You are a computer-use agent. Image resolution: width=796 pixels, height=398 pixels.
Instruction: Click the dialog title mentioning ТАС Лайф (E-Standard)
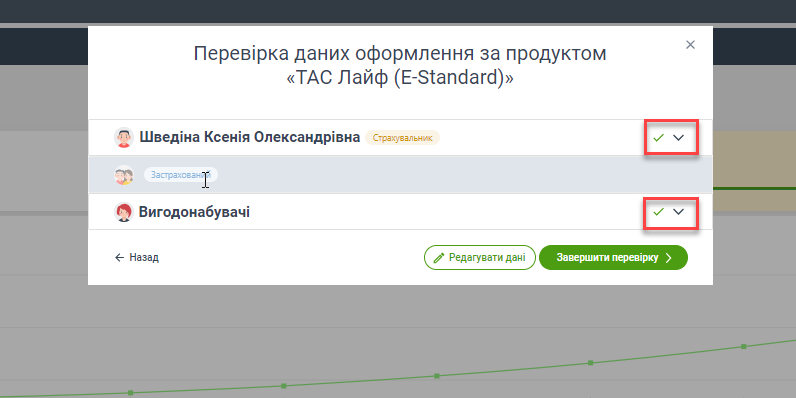pyautogui.click(x=400, y=66)
